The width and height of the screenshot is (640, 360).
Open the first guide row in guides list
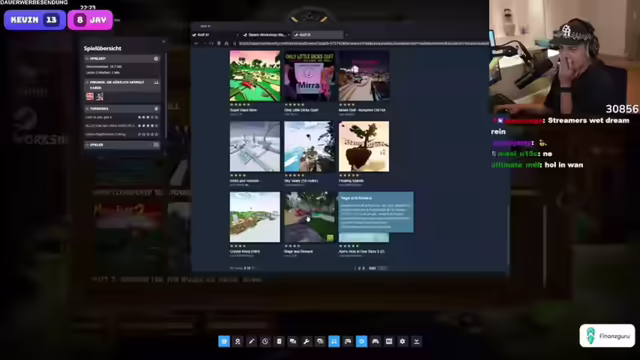pos(122,117)
